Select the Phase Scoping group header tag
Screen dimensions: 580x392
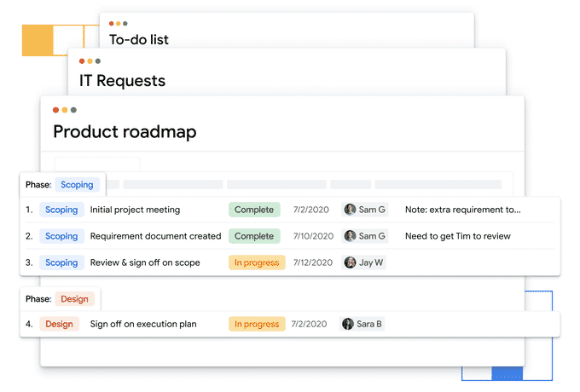pyautogui.click(x=77, y=185)
